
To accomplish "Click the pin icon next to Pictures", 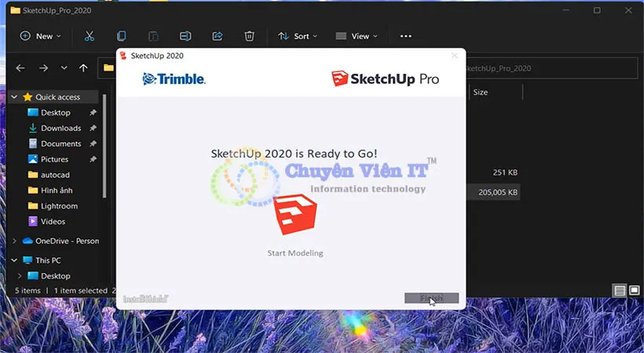I will tap(93, 159).
